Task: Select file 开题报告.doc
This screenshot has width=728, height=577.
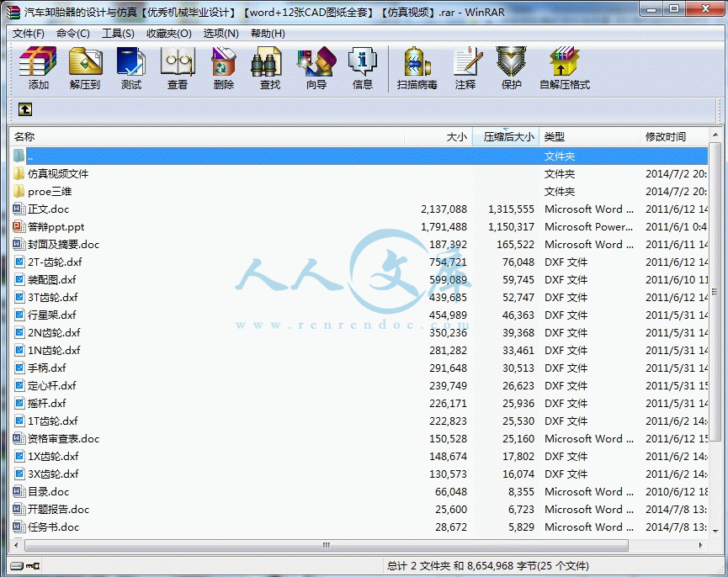Action: [x=59, y=509]
